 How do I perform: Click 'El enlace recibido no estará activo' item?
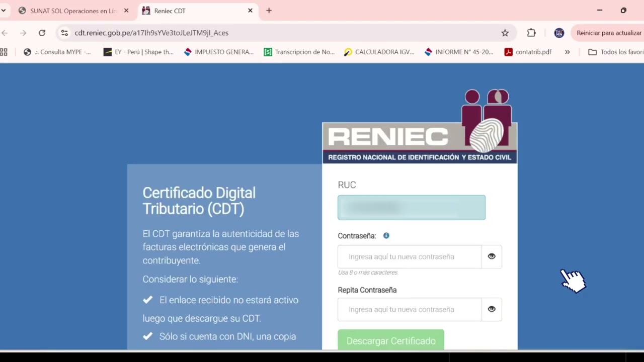pos(229,300)
